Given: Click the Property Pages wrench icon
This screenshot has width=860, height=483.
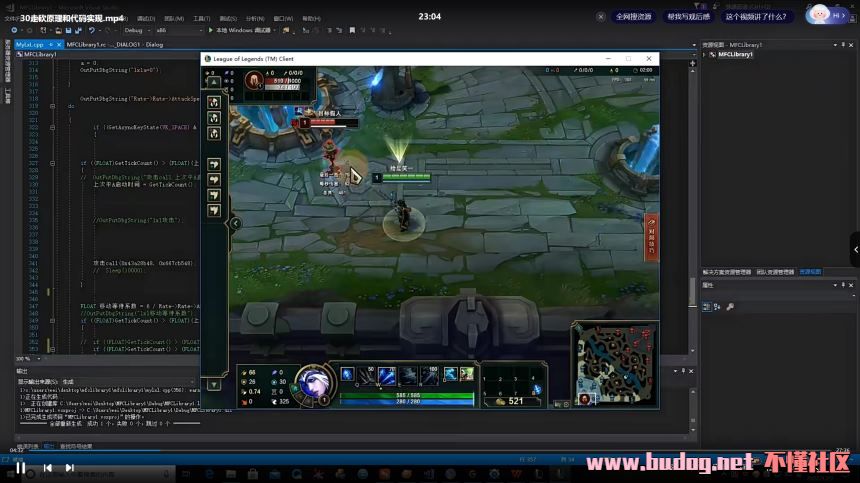Looking at the screenshot, I should click(x=730, y=307).
